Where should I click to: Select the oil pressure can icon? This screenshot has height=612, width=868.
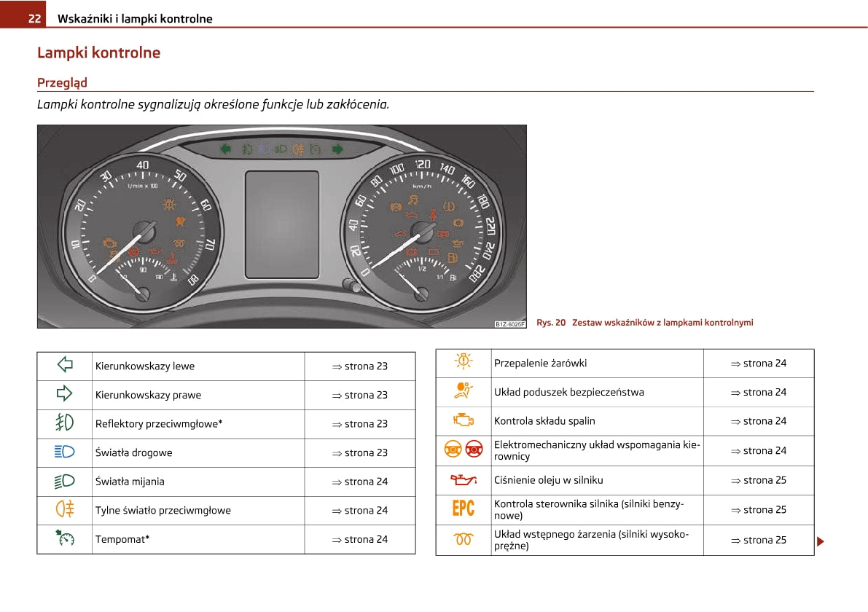[464, 480]
